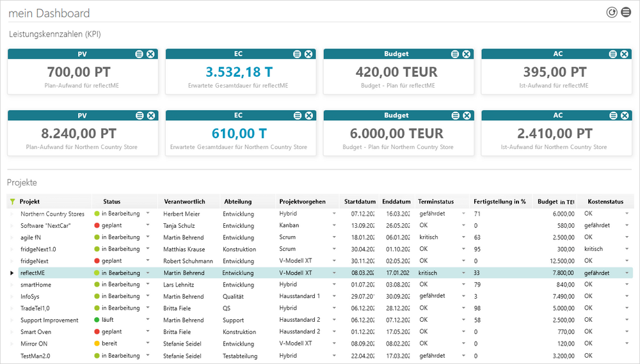Click the Verantwortlich column header
Screen dimensions: 640x364
point(184,202)
